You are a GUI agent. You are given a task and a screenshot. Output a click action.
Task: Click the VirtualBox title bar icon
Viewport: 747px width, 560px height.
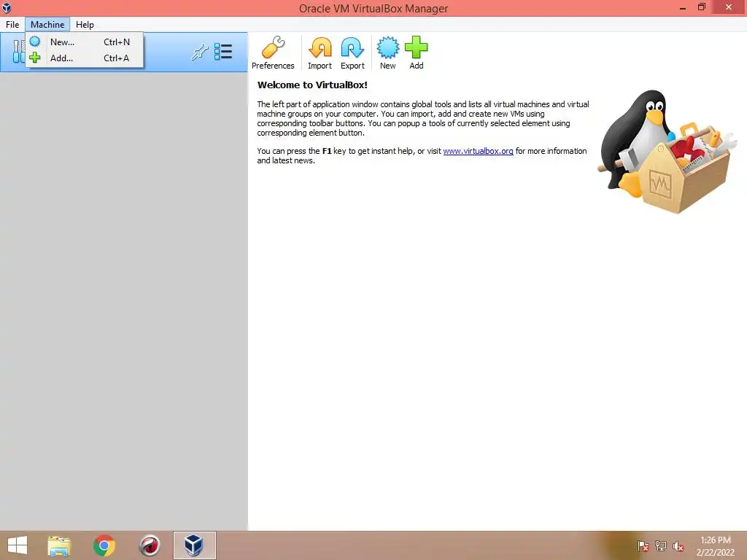[7, 7]
